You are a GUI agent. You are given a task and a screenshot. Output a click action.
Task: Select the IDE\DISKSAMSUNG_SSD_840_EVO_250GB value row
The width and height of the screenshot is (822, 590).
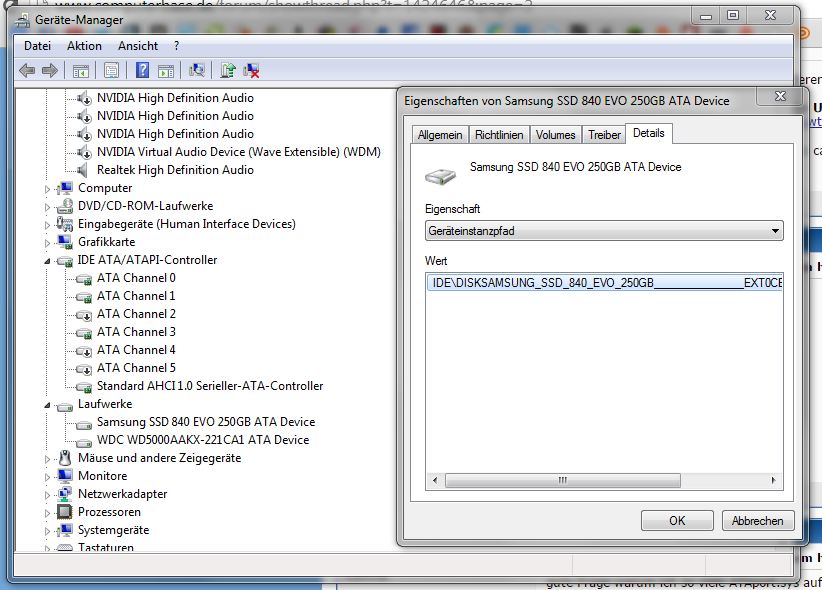pos(604,283)
